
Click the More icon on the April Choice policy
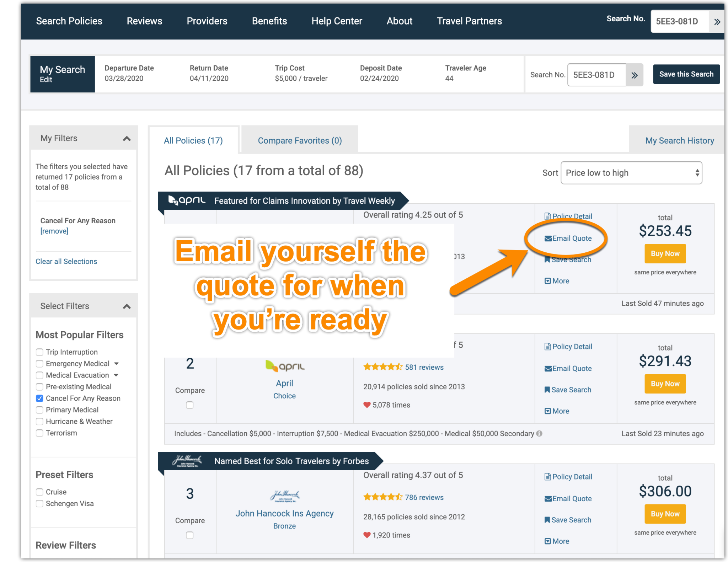click(548, 411)
